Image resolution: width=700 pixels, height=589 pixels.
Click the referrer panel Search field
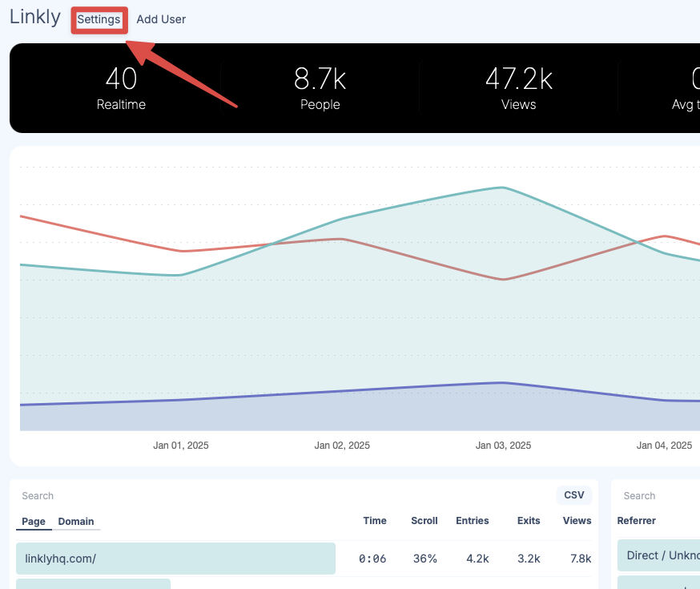pos(657,495)
